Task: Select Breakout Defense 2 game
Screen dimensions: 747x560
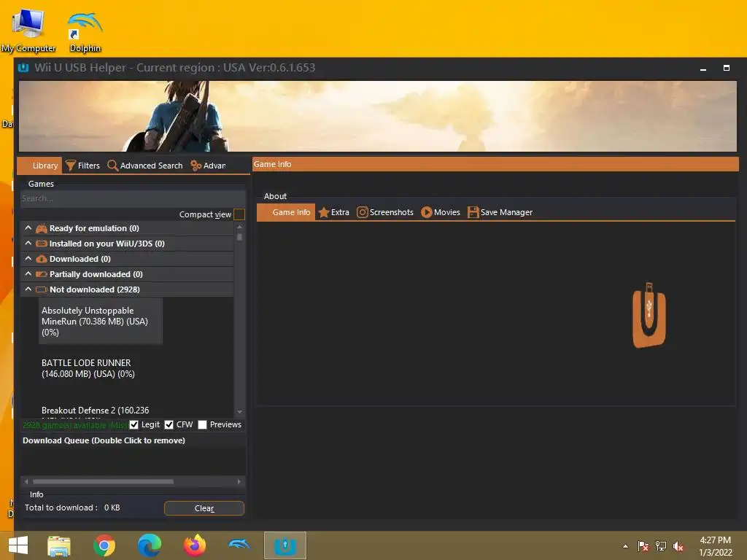Action: pos(96,411)
